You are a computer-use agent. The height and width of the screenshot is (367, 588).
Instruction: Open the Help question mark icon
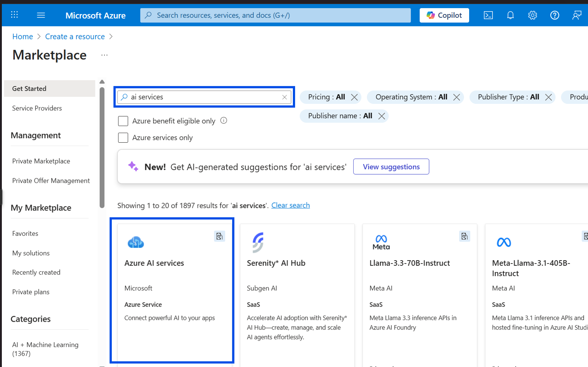[555, 15]
